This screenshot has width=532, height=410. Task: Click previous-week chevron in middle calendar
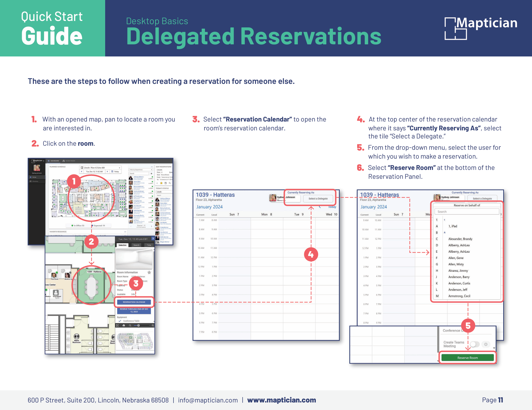pos(320,207)
